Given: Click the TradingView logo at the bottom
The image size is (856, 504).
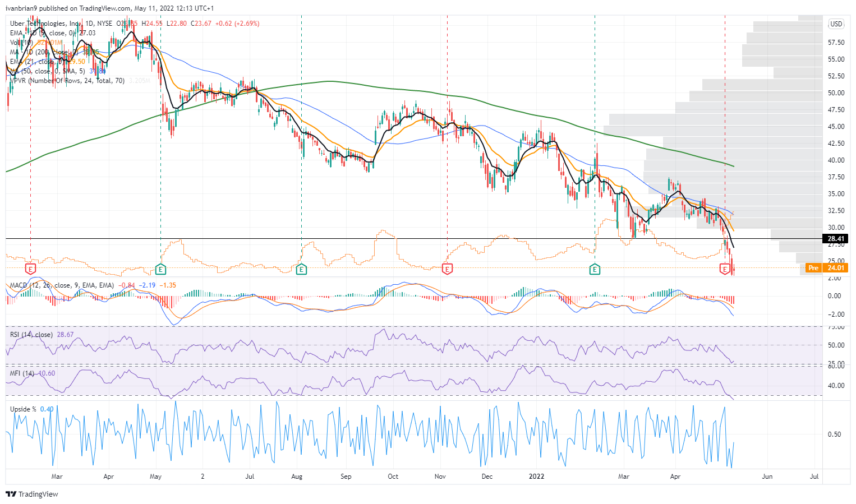Looking at the screenshot, I should pyautogui.click(x=32, y=494).
